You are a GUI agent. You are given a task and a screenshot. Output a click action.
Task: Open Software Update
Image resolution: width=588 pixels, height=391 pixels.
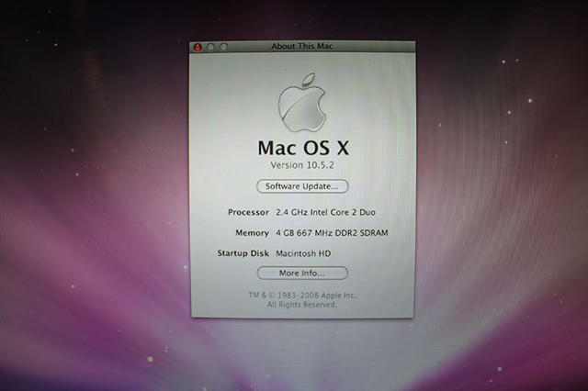click(302, 186)
